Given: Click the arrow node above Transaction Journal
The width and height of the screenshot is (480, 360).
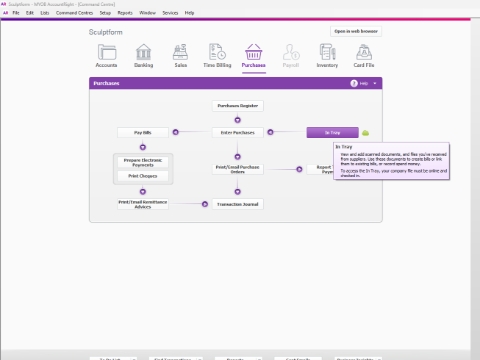Looking at the screenshot, I should click(x=238, y=192).
